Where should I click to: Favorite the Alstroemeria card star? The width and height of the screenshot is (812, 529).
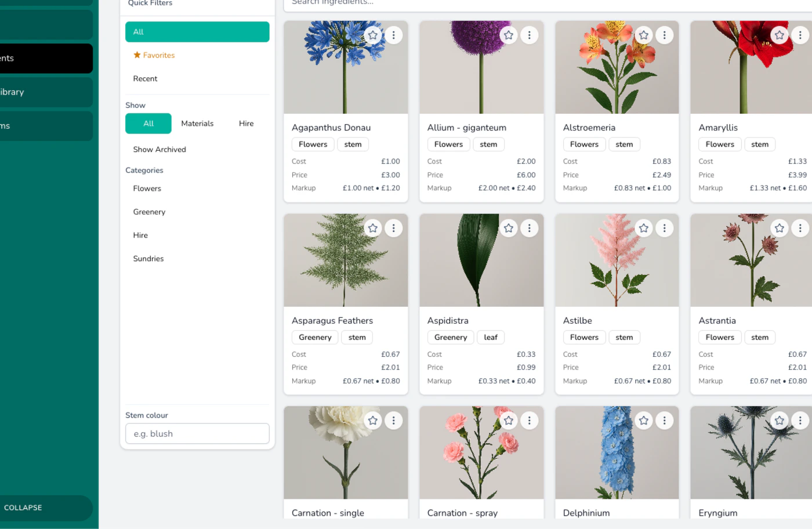(644, 35)
